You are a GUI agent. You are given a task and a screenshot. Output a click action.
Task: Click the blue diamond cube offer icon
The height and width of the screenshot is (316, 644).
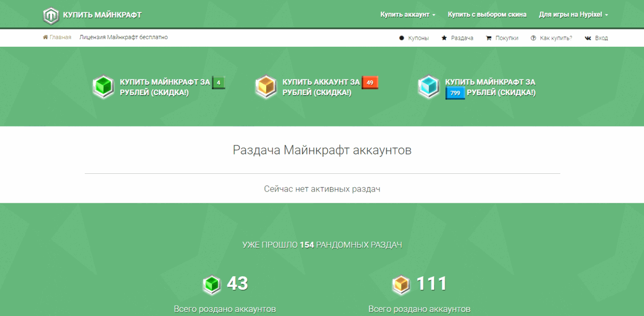pos(428,87)
